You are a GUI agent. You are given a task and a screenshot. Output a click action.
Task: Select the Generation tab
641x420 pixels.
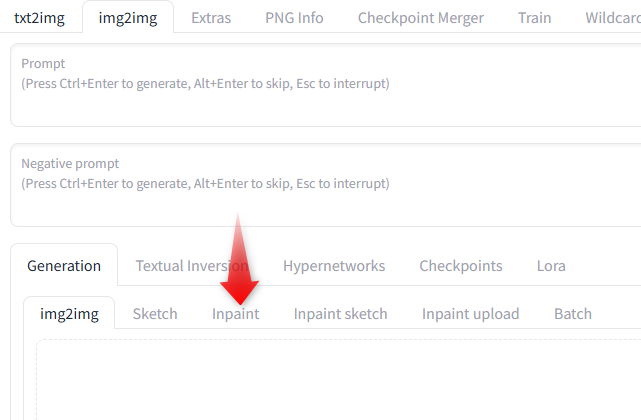pos(64,266)
